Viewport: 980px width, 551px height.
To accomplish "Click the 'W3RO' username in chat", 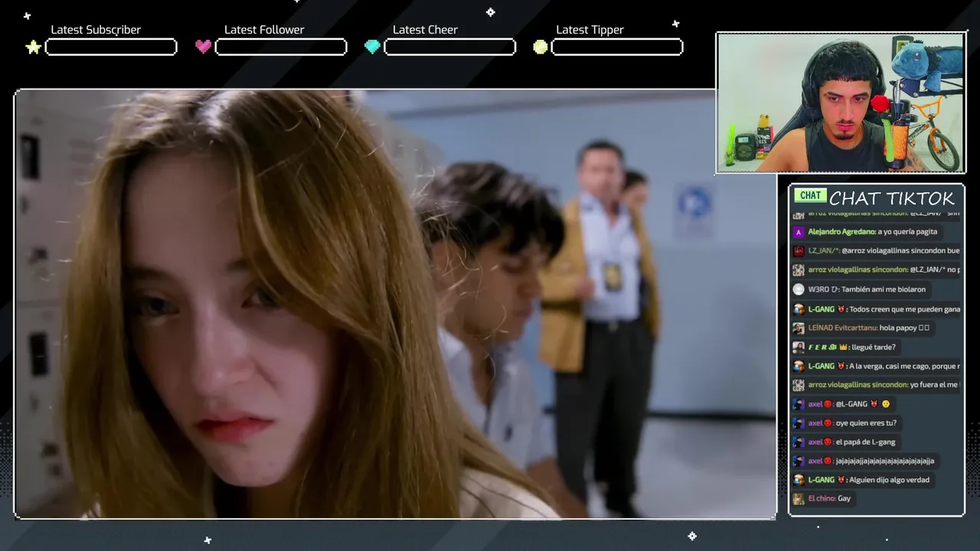I will pos(819,289).
